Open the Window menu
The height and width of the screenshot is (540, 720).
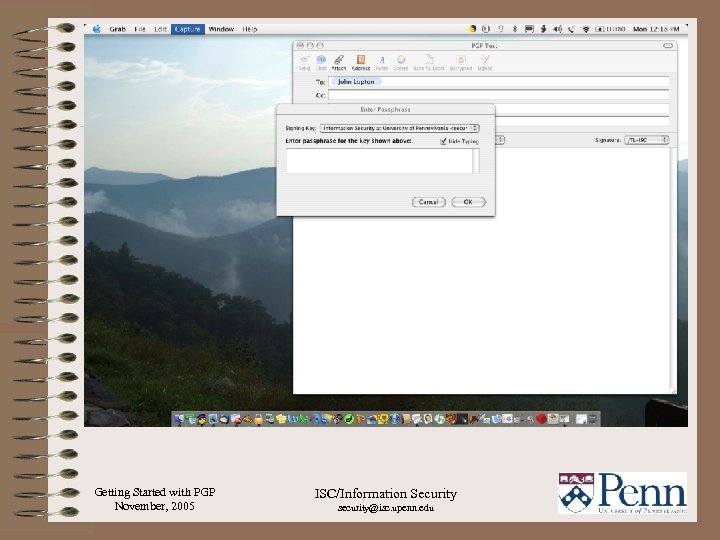(221, 29)
